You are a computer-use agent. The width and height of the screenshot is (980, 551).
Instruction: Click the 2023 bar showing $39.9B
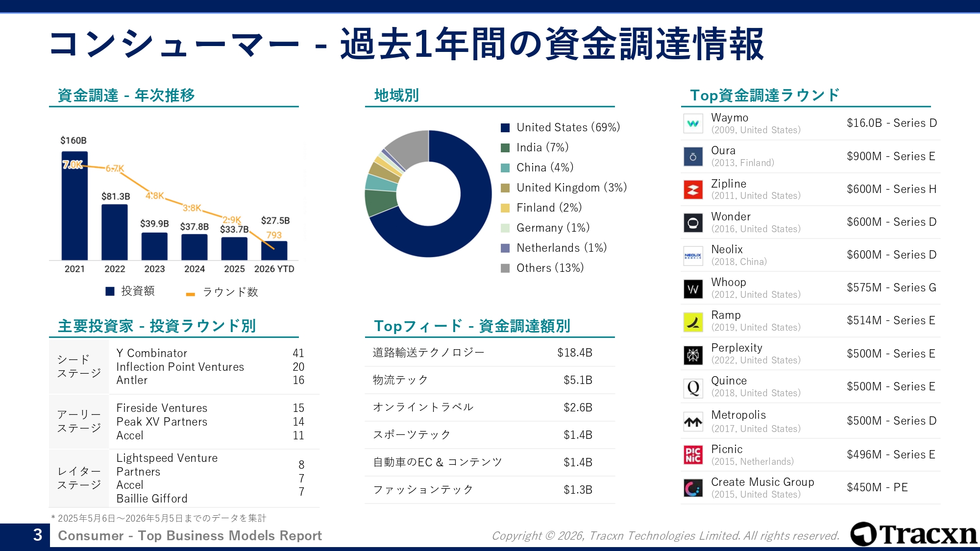[154, 246]
